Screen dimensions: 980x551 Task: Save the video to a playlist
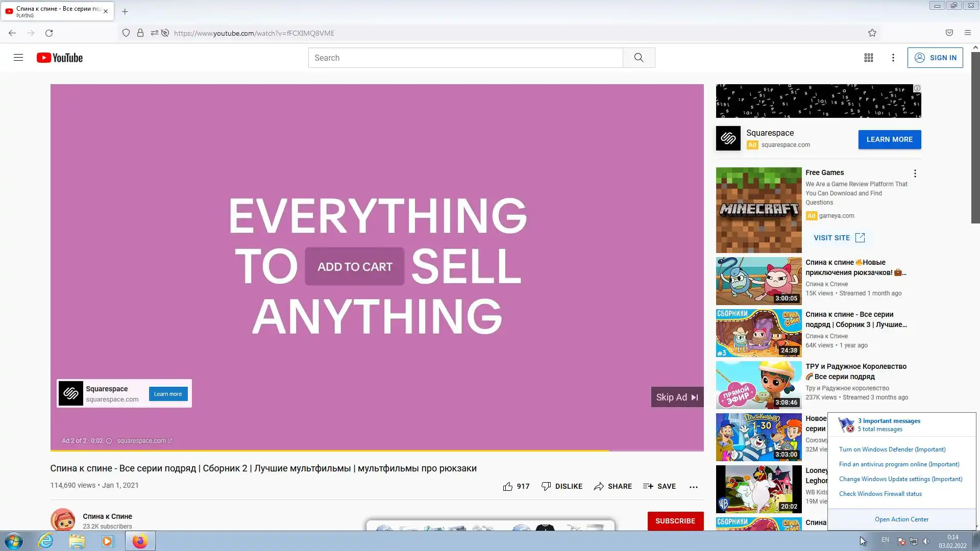point(659,486)
